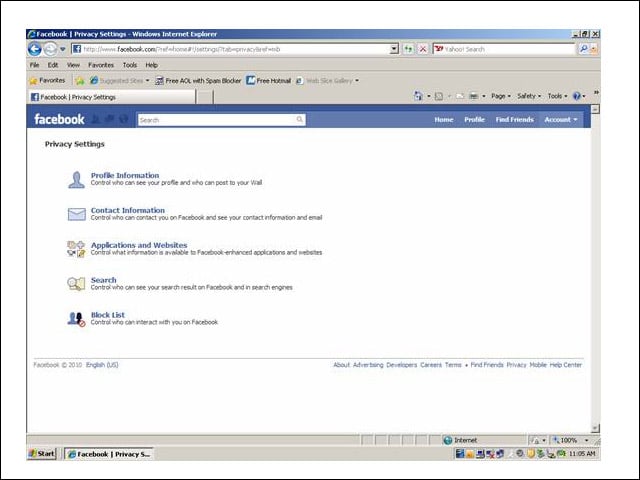Open the Tools menu in menu bar
The width and height of the screenshot is (640, 480).
pyautogui.click(x=130, y=65)
